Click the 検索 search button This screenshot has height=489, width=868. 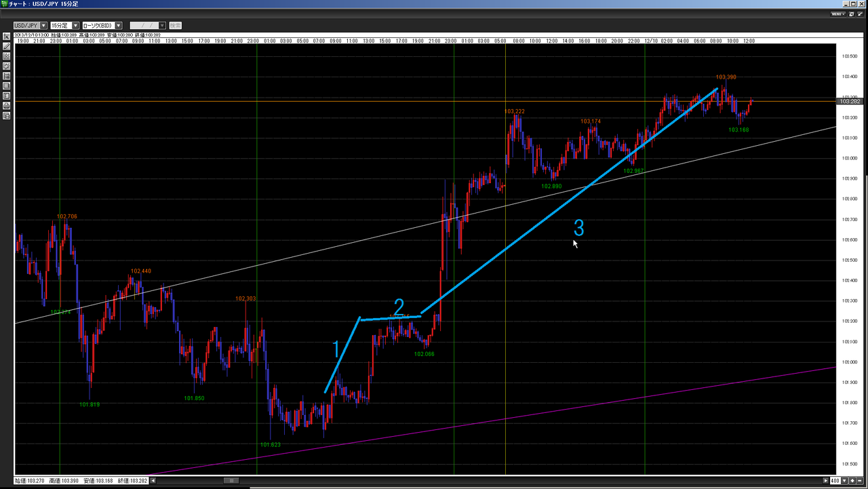[176, 26]
